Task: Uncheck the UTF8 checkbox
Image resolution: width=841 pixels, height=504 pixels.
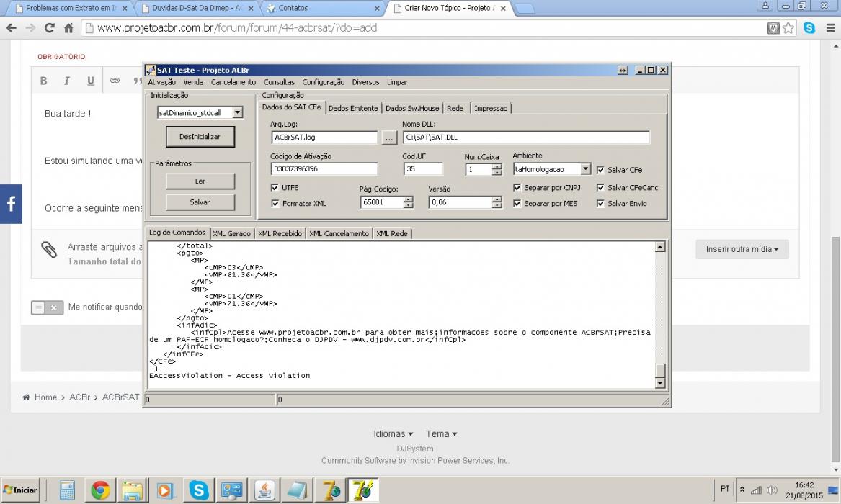Action: click(x=275, y=187)
